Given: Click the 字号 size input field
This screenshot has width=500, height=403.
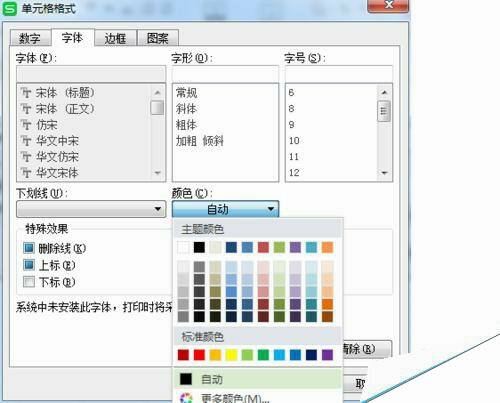Looking at the screenshot, I should (339, 74).
